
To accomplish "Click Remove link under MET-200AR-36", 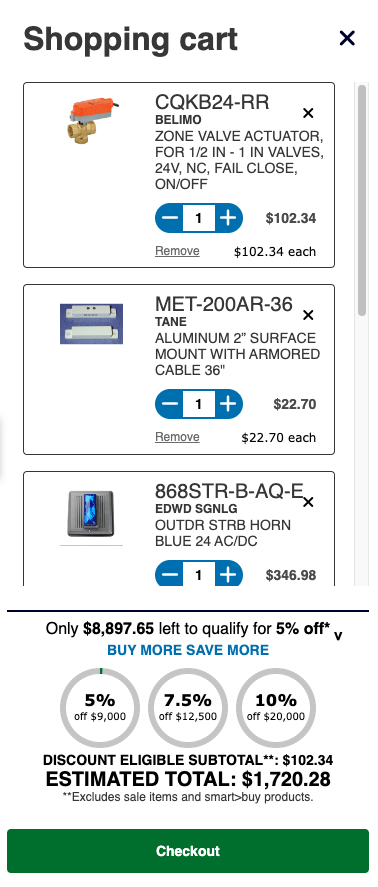I will click(x=177, y=437).
